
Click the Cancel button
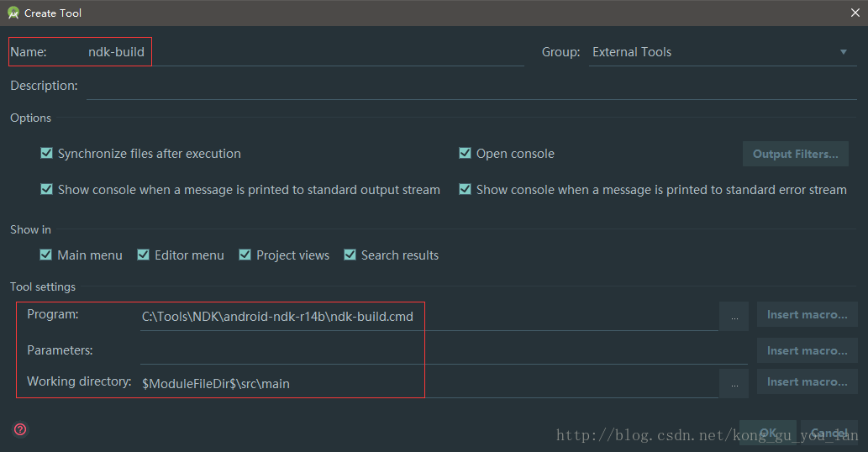tap(829, 433)
